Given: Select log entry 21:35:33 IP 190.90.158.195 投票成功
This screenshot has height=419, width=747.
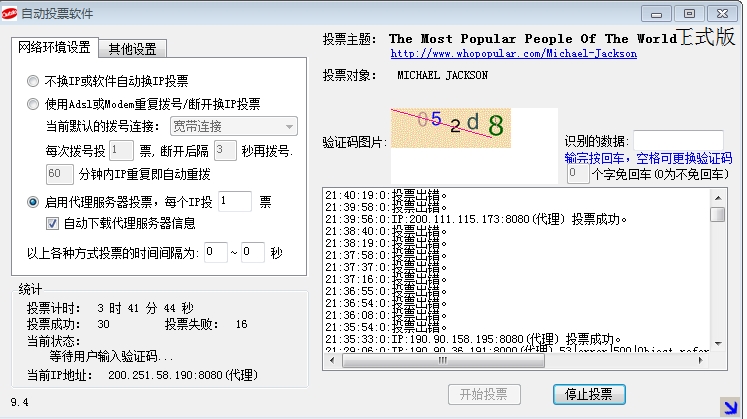Looking at the screenshot, I should coord(473,339).
